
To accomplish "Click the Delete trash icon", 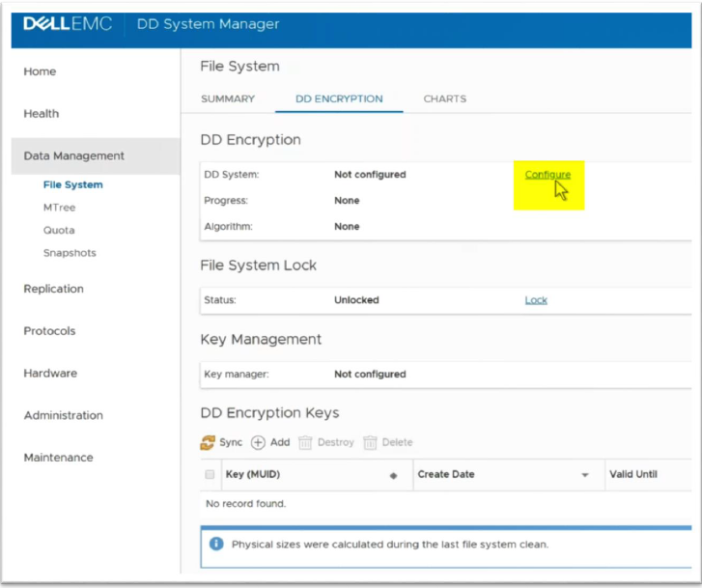I will [x=370, y=442].
